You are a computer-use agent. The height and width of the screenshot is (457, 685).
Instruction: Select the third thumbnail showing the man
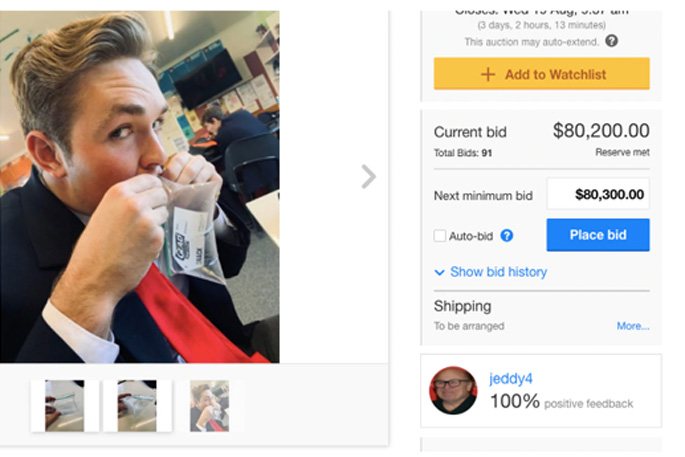(x=210, y=406)
